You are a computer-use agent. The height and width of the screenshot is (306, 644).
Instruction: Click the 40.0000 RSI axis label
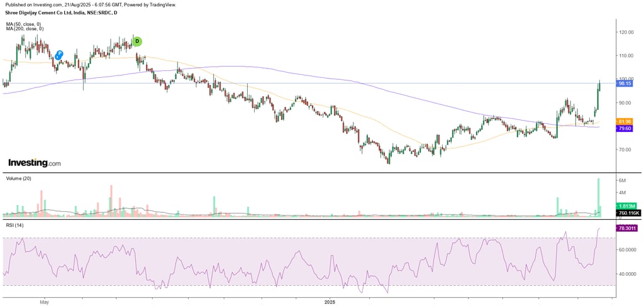click(x=628, y=273)
